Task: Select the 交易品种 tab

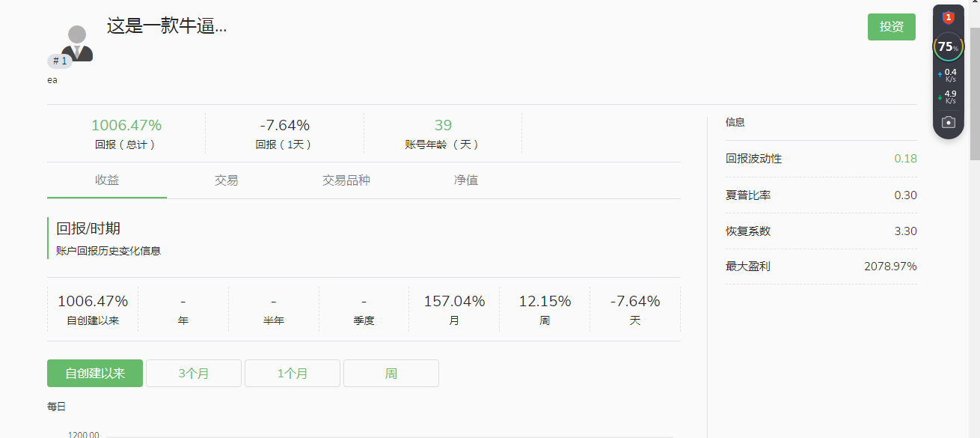Action: coord(346,180)
